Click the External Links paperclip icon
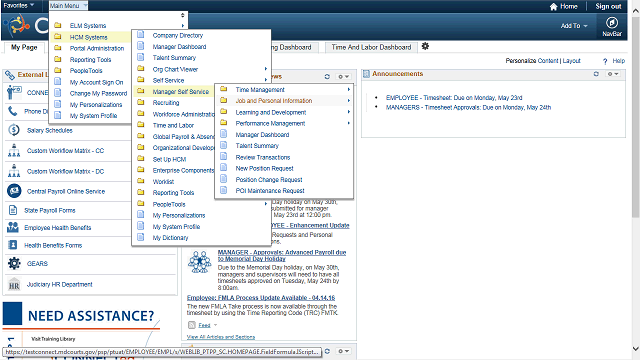640x360 pixels. 10,75
